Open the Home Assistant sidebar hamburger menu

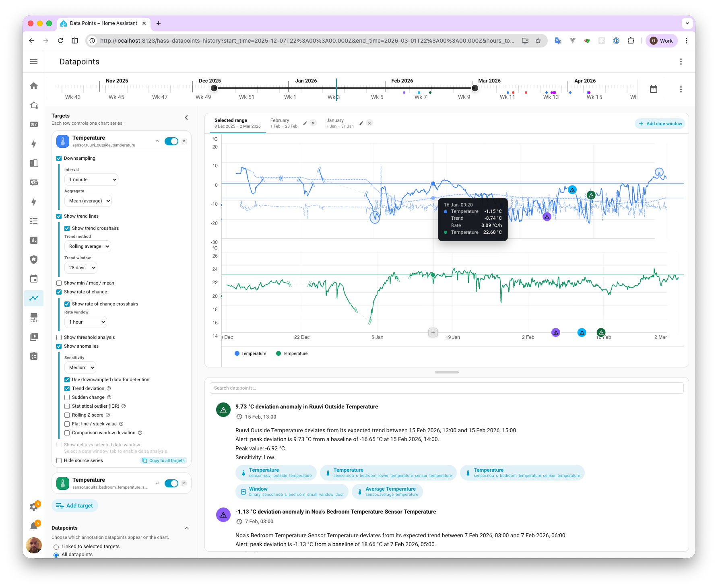(x=34, y=62)
